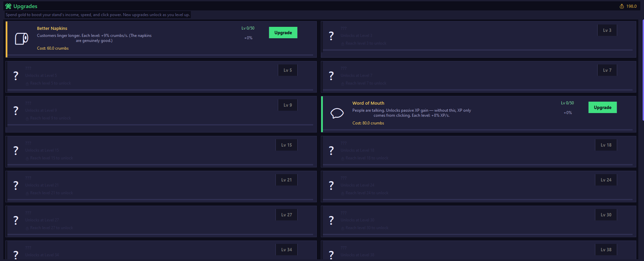Select the Better Napkins roll icon

(22, 39)
